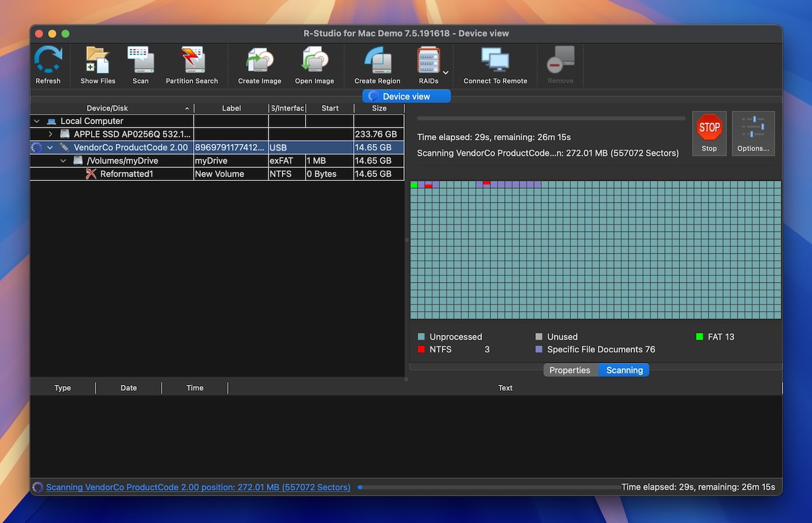Switch to the Properties tab

pyautogui.click(x=570, y=370)
